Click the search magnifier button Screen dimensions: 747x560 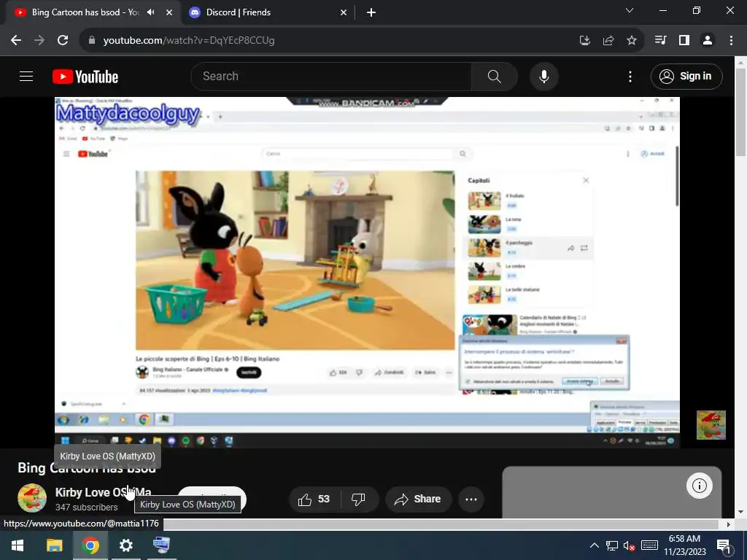pos(494,76)
